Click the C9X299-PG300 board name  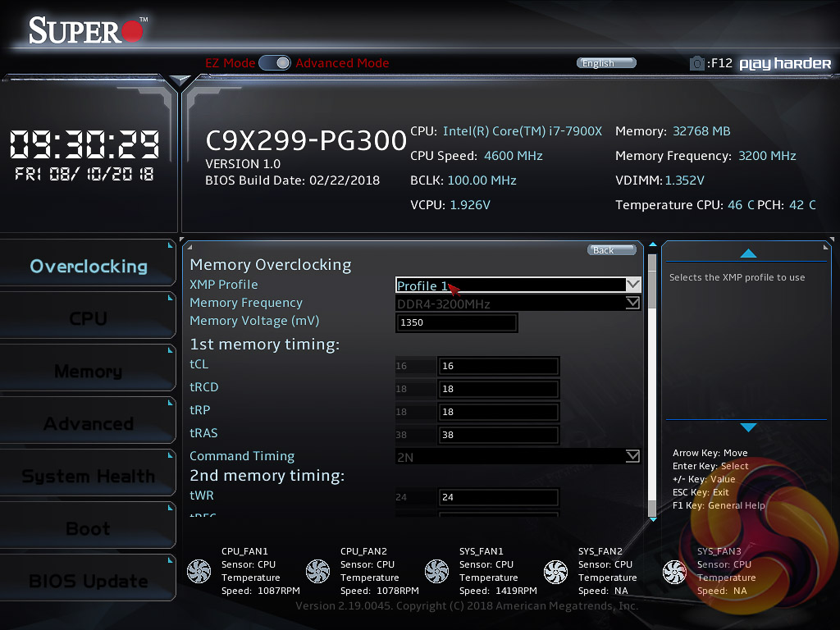click(x=306, y=141)
